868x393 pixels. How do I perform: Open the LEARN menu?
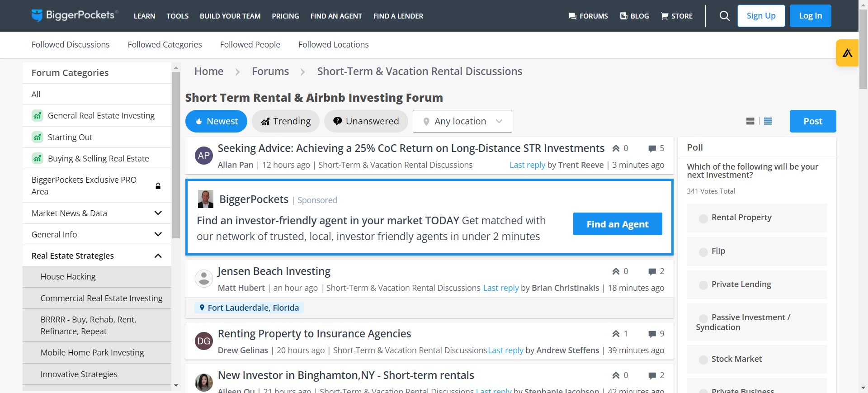click(144, 16)
